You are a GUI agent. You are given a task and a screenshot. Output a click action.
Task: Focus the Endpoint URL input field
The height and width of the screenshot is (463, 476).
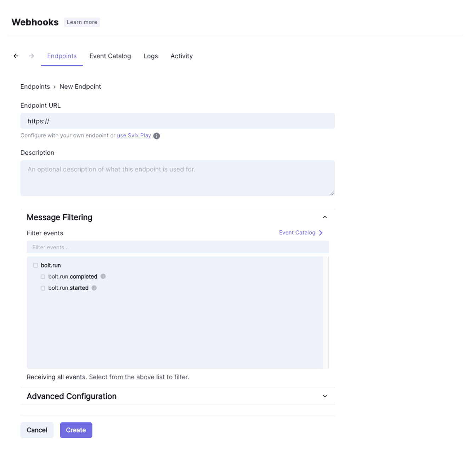click(177, 121)
